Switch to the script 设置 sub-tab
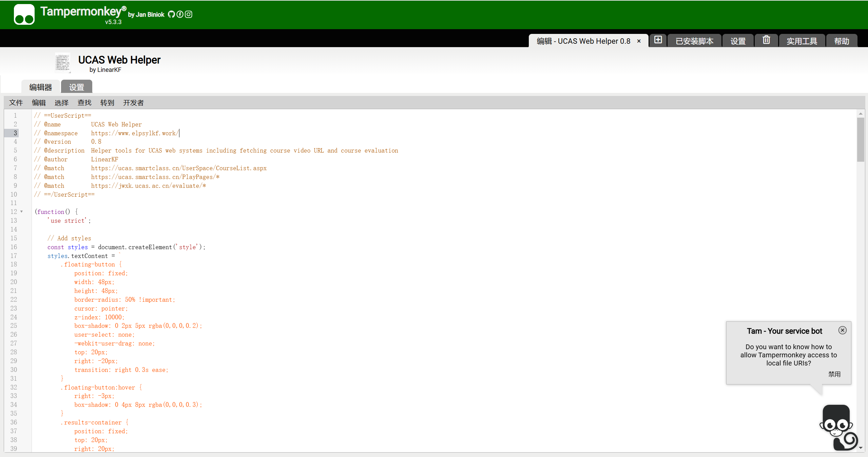This screenshot has height=457, width=868. [x=77, y=87]
